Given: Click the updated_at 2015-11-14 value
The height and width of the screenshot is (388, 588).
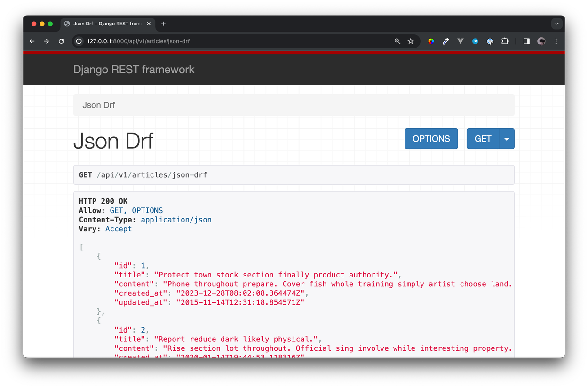Looking at the screenshot, I should click(240, 302).
